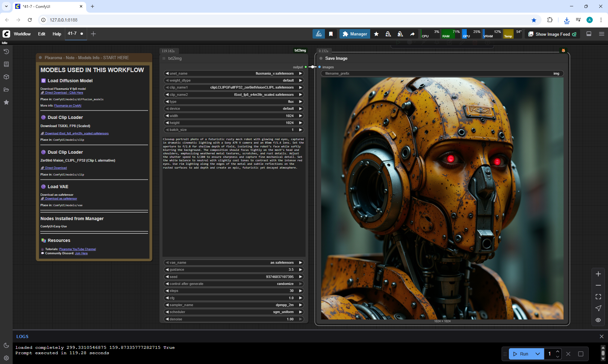The image size is (608, 364).
Task: Open the Help menu
Action: pyautogui.click(x=57, y=34)
